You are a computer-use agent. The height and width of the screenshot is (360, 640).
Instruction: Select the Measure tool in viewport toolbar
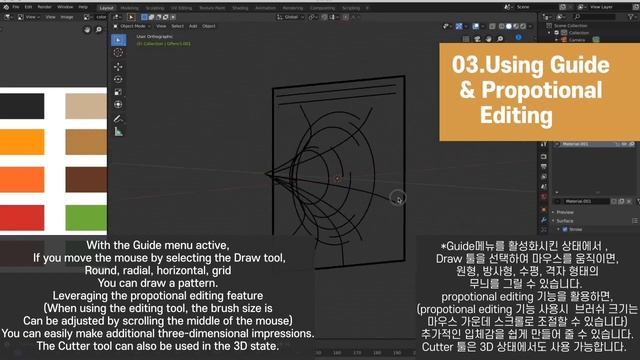[x=118, y=131]
